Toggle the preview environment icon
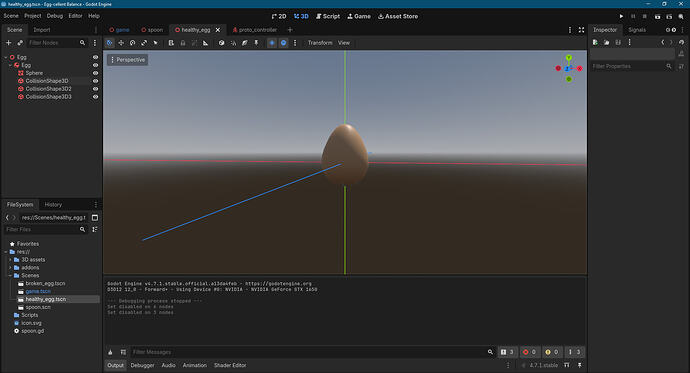 pos(283,43)
